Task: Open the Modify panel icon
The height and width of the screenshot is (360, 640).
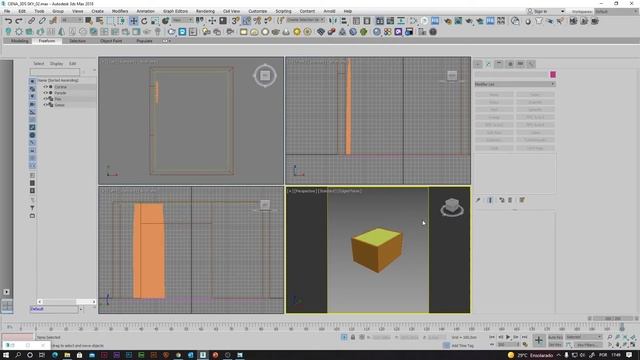Action: (x=488, y=64)
